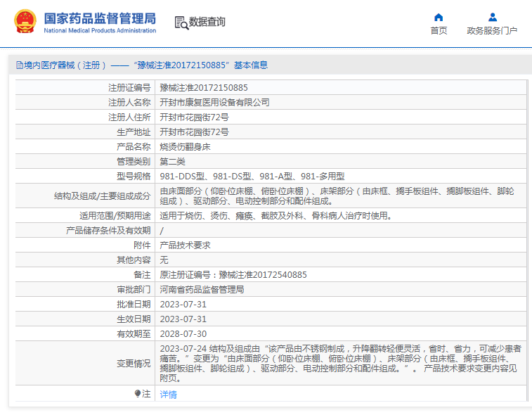
Task: Click 河南省药品监督管理局 approving department
Action: point(202,290)
